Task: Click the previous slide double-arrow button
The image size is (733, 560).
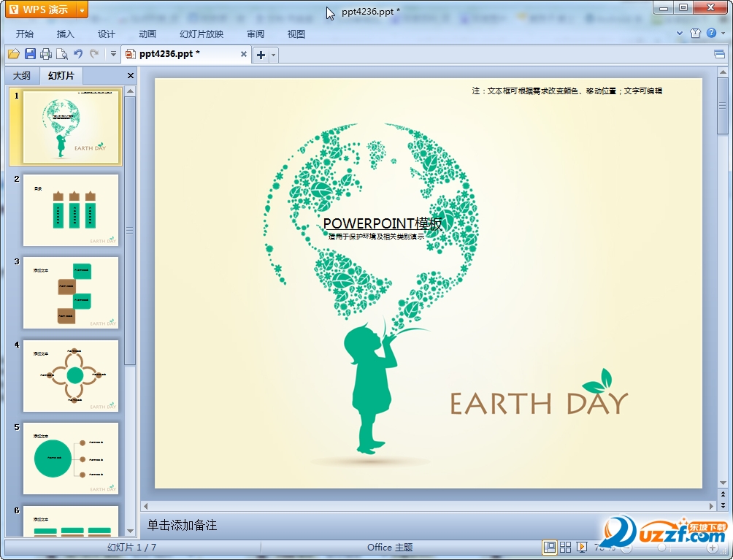Action: point(723,494)
